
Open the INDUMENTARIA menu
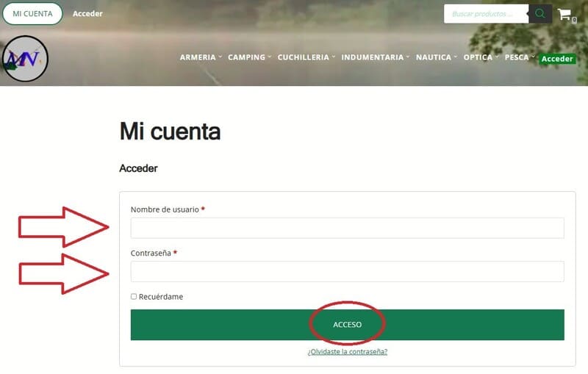[x=376, y=57]
